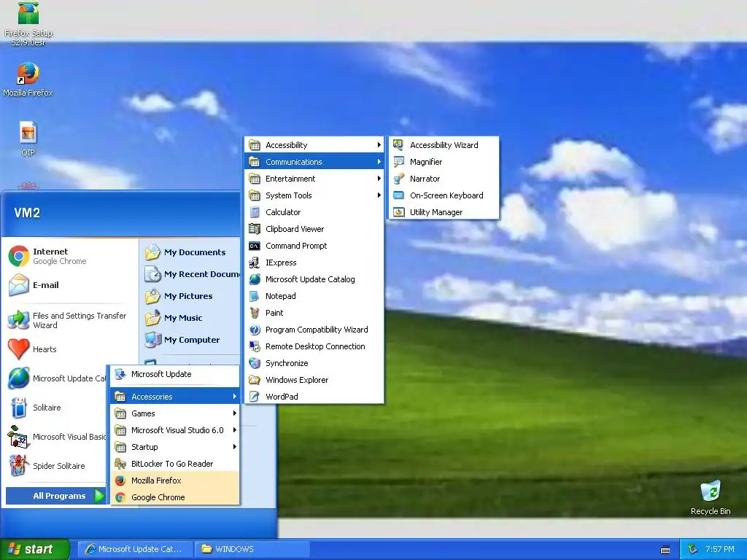The image size is (747, 560).
Task: Open OIP file on desktop
Action: tap(28, 139)
